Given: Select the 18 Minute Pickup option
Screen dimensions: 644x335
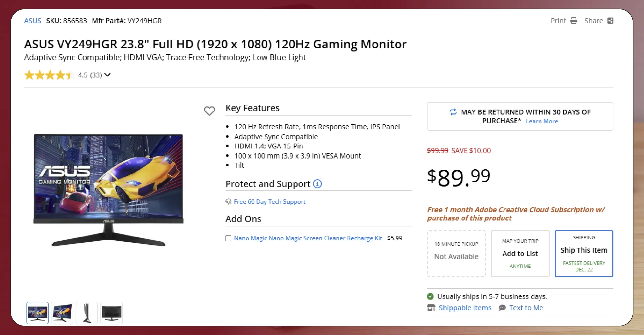Looking at the screenshot, I should (456, 253).
